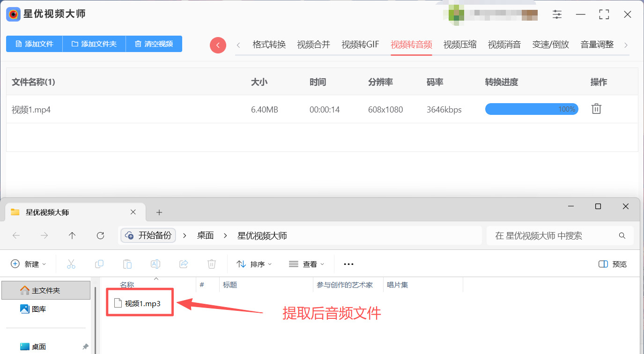Go up one folder in Explorer
The image size is (644, 354).
click(72, 235)
